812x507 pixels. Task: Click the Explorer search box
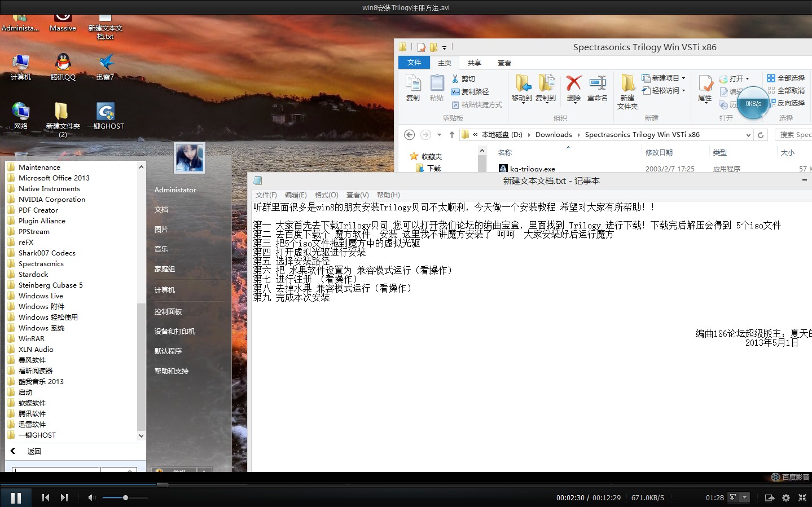794,135
